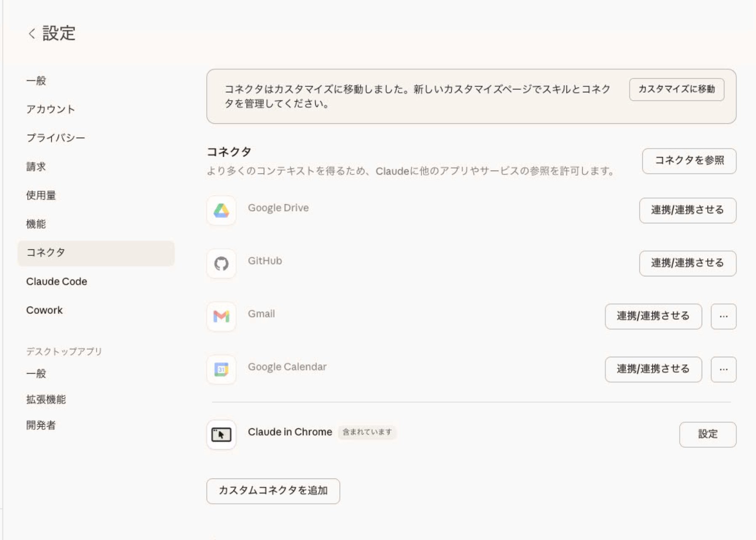Screen dimensions: 756x540
Task: Click the GitHub connector icon
Action: [x=221, y=264]
